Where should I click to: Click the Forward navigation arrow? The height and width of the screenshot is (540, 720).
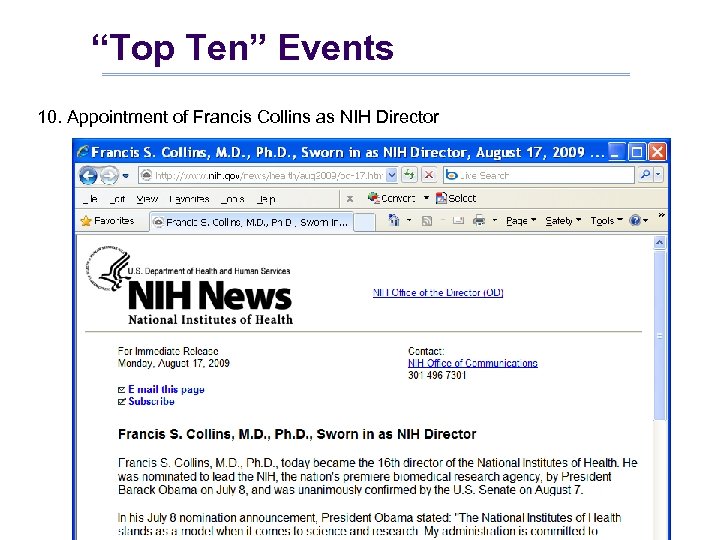[109, 175]
